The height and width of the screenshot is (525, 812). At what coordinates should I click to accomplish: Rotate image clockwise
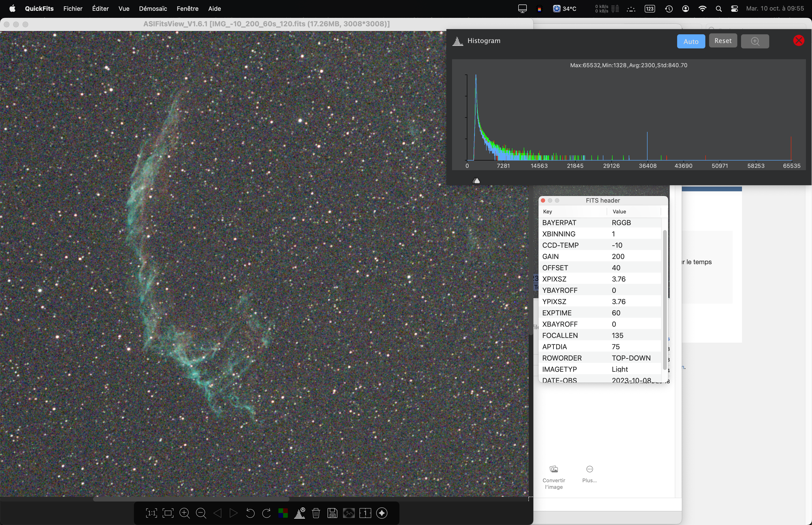(x=266, y=513)
